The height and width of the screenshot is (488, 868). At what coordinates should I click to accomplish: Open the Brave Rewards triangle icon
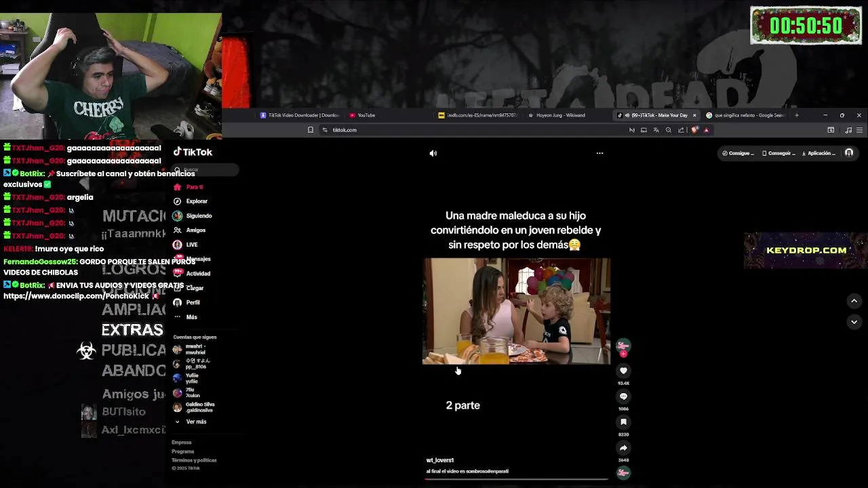pyautogui.click(x=707, y=130)
